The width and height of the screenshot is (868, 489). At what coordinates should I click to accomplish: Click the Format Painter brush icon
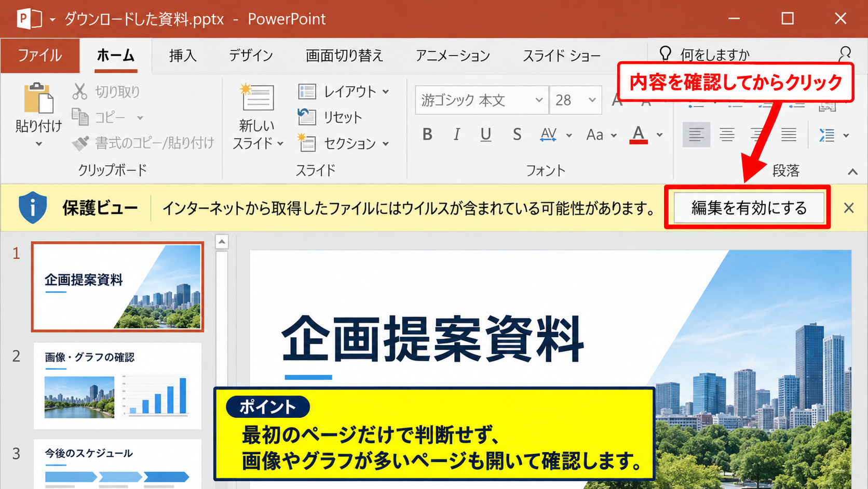[x=80, y=143]
